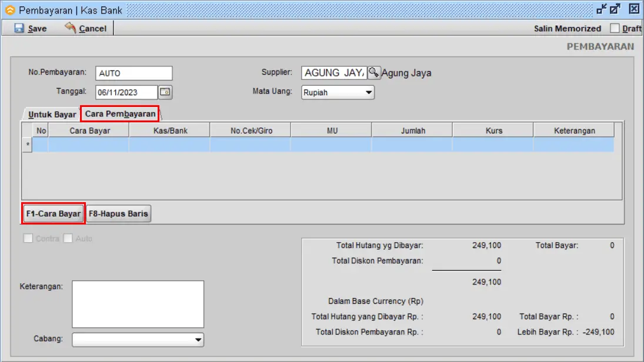
Task: Click the F8-Hapus Baris button
Action: [118, 213]
